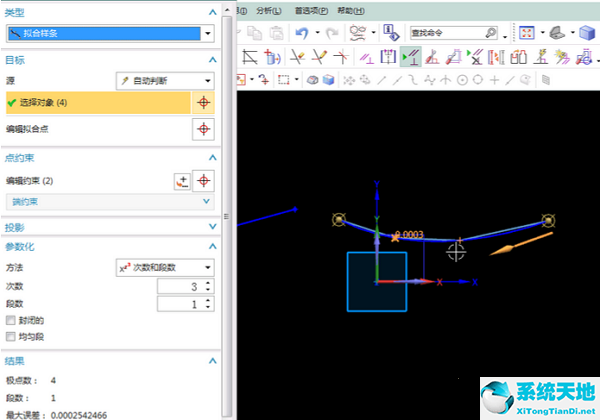Toggle the intersection snap icon

coord(446,80)
